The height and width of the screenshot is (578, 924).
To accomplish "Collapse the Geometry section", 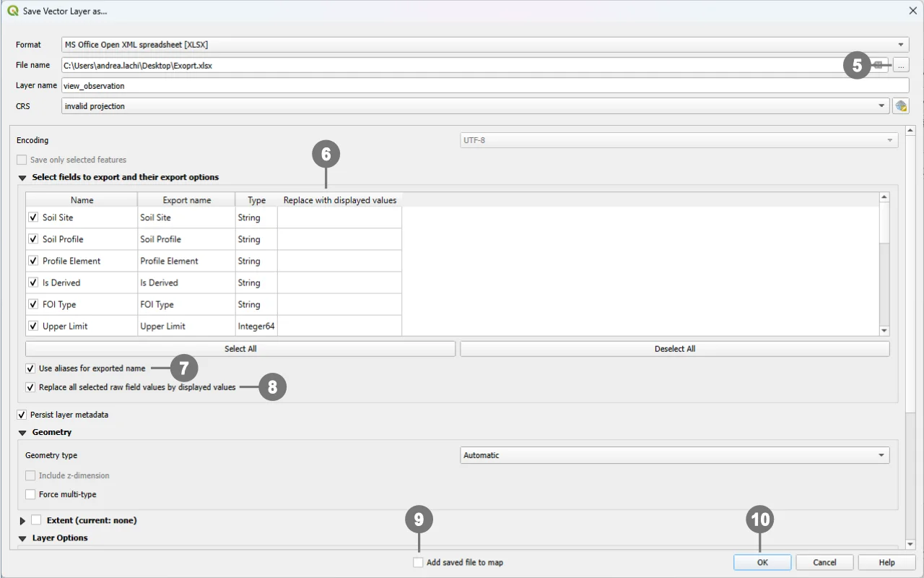I will point(22,433).
